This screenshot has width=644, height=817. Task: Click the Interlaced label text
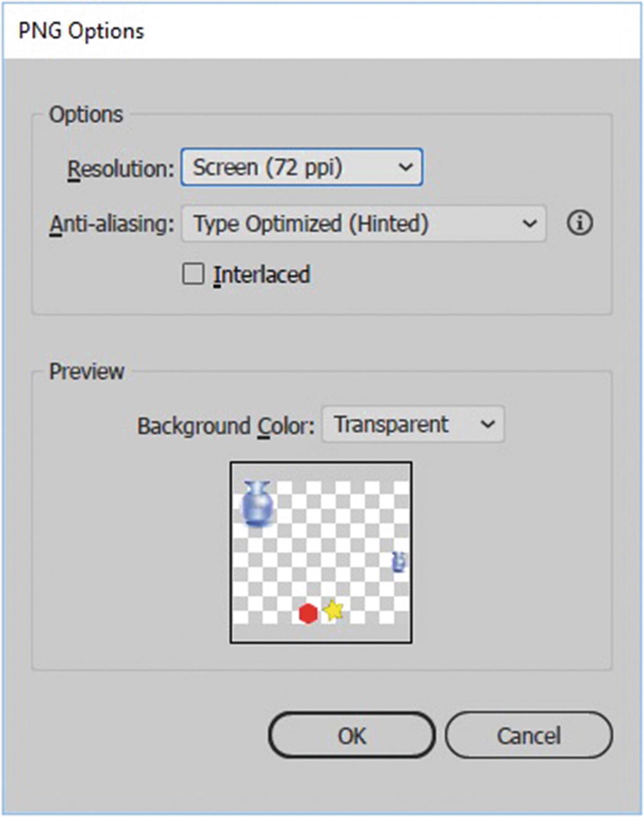tap(262, 274)
